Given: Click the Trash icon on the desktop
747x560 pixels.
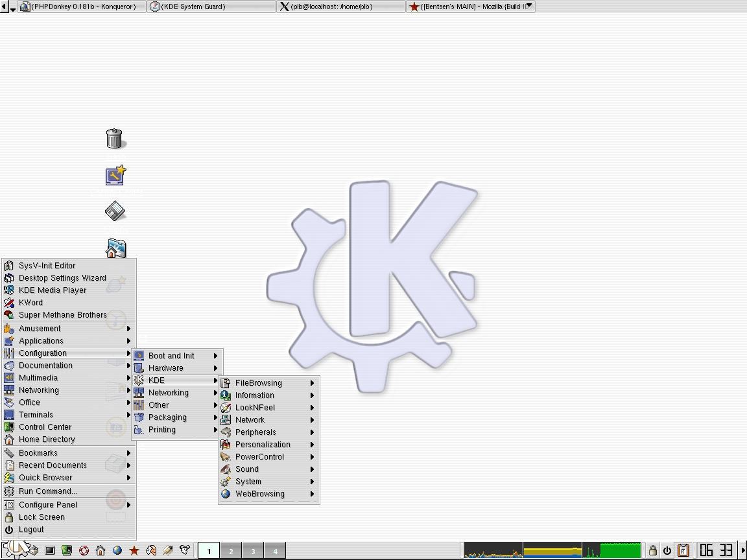Looking at the screenshot, I should [x=115, y=138].
